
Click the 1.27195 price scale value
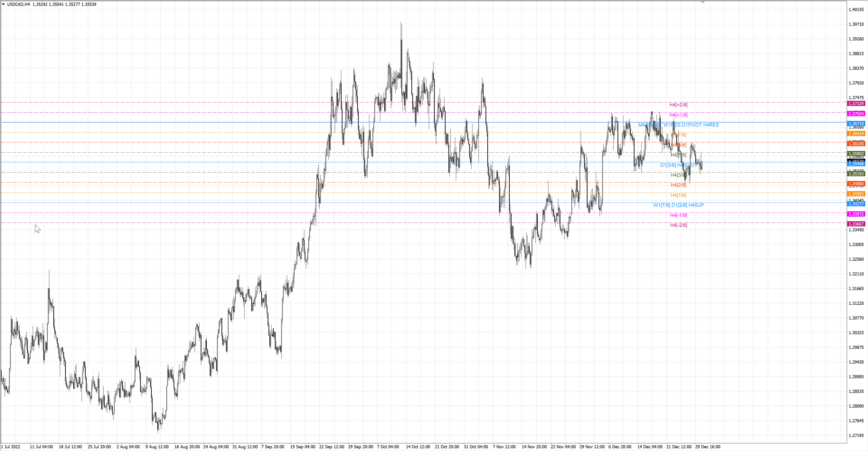(x=856, y=435)
